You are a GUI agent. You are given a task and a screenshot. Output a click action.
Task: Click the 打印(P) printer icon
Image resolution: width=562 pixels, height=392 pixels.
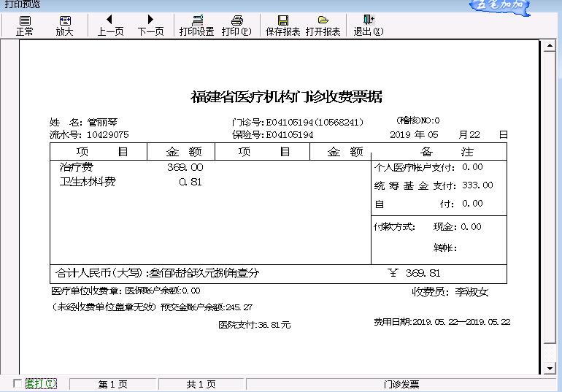coord(237,20)
